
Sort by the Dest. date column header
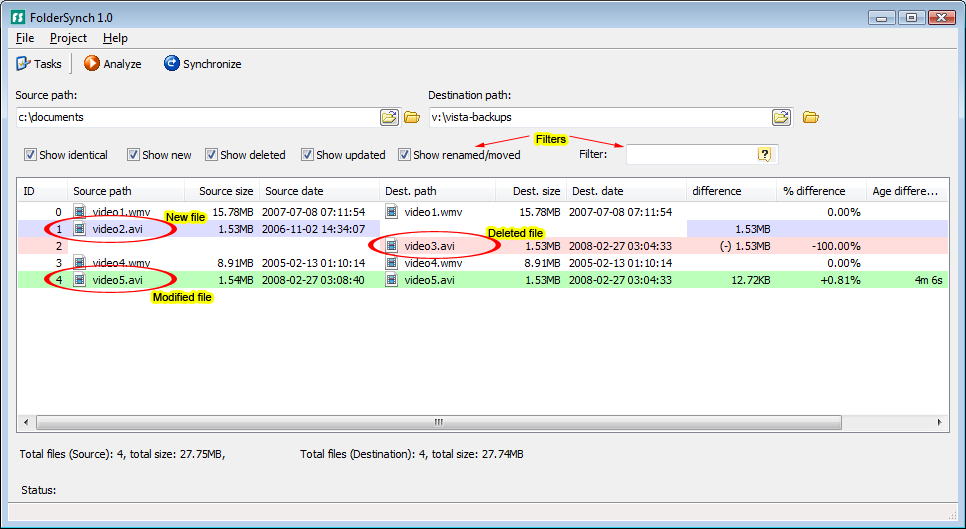(x=626, y=191)
